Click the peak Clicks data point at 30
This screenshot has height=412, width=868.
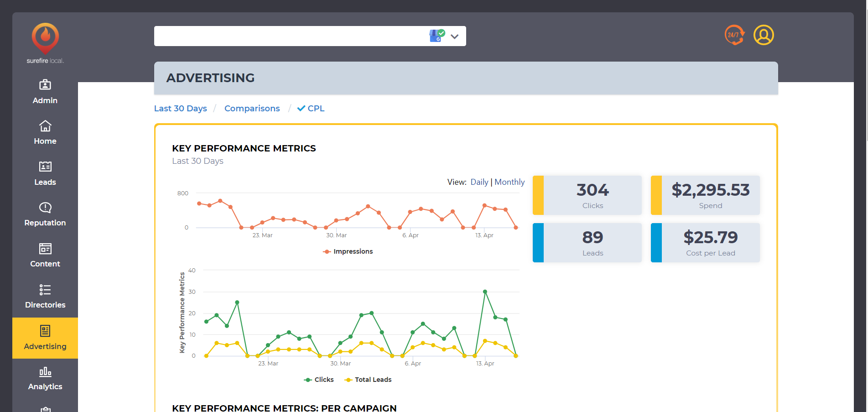tap(485, 292)
